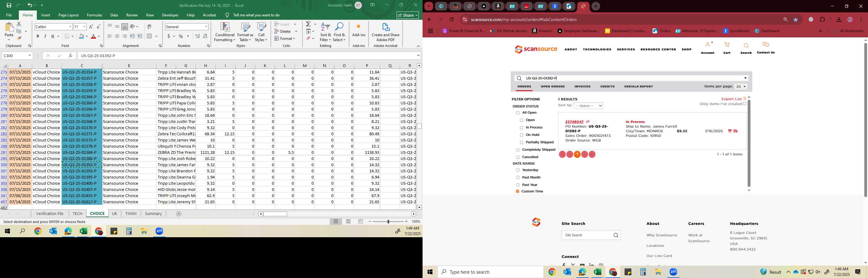This screenshot has width=868, height=278.
Task: Open the Data ribbon tab
Action: (114, 15)
